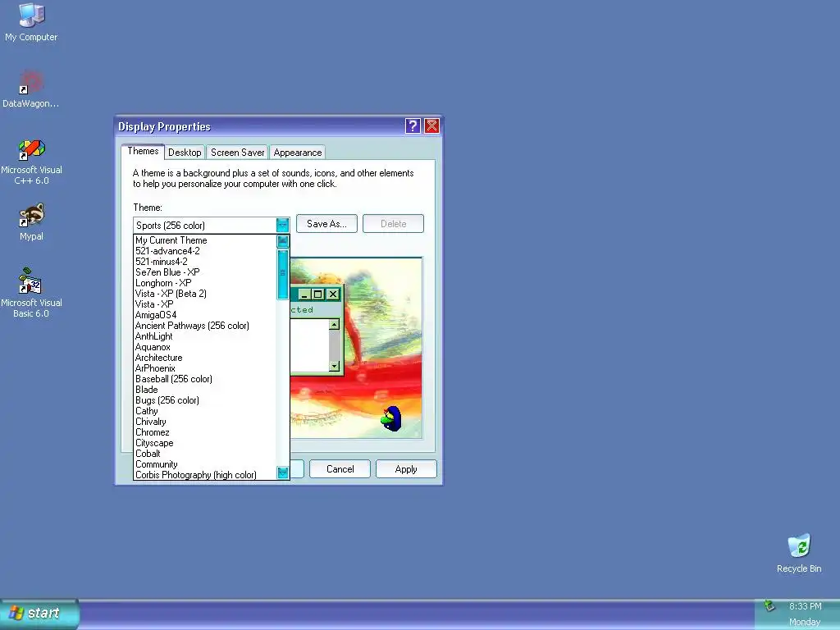Choose the plain Vista - XP theme

click(204, 304)
